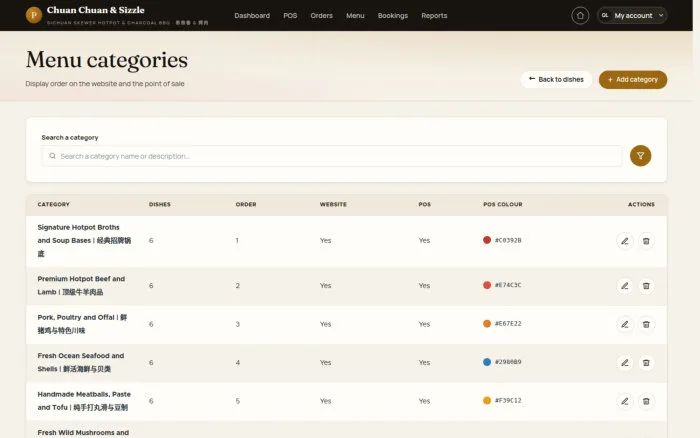Click Fresh Wild Mushrooms category name

click(x=83, y=433)
